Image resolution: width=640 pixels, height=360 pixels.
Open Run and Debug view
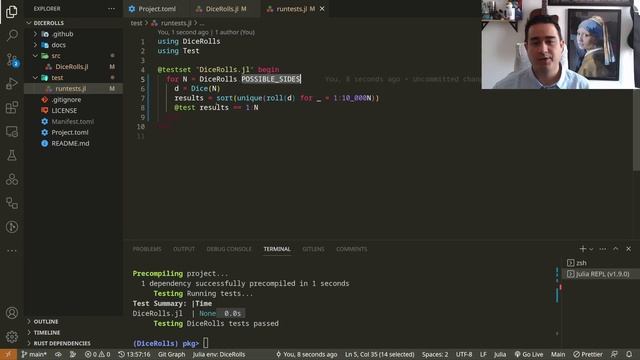[12, 83]
